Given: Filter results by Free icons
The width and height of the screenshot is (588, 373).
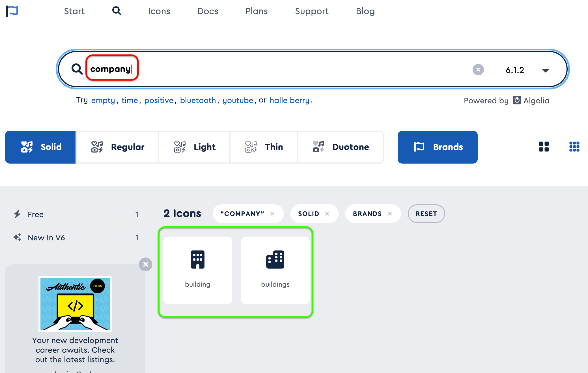Looking at the screenshot, I should [36, 214].
